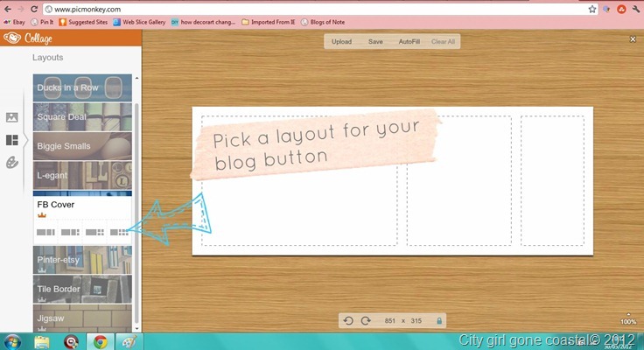Select the Biggie Smalls layout
This screenshot has width=644, height=350.
coord(82,146)
